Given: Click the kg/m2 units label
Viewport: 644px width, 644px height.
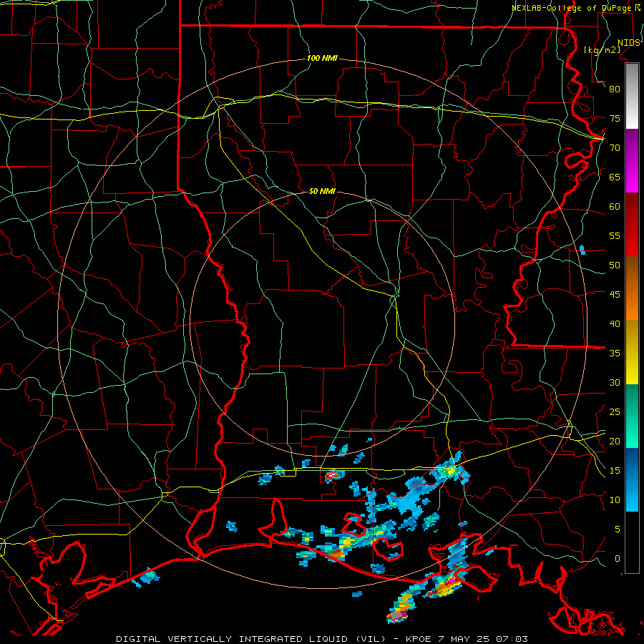Looking at the screenshot, I should (x=602, y=50).
